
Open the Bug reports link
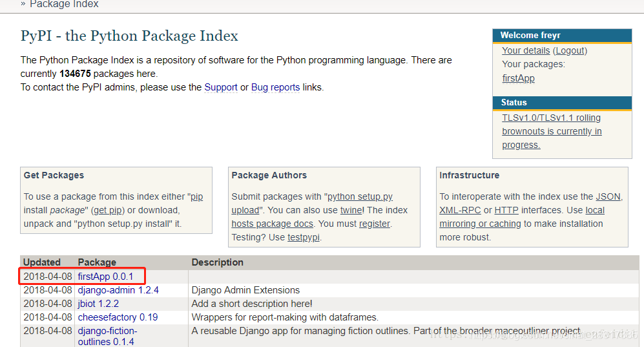275,87
